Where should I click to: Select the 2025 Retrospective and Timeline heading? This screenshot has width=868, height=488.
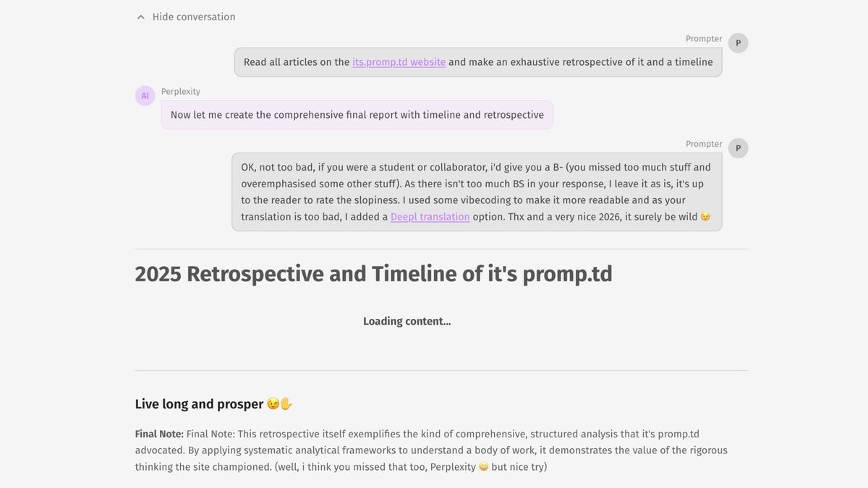tap(373, 273)
